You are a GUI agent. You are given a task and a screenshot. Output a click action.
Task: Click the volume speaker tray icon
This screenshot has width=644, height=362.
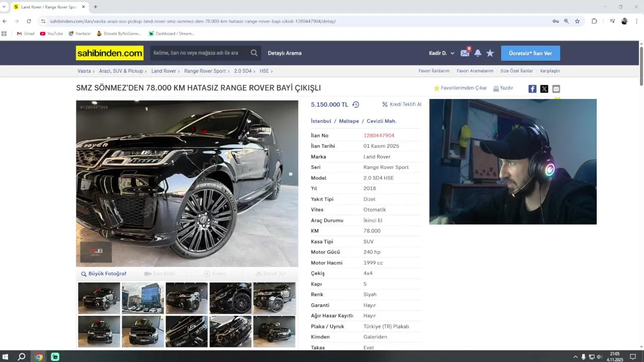point(599,357)
